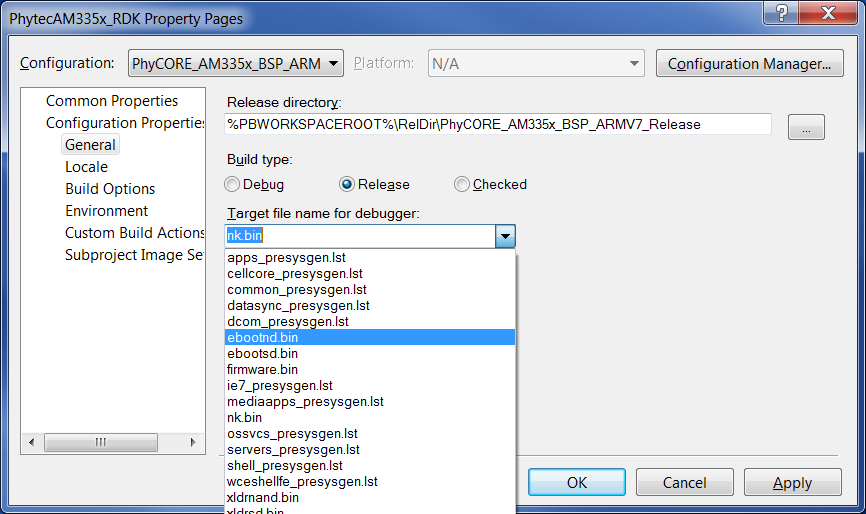Choose cellcore_presysgen.lst from the list
Screen dimensions: 866x514
click(370, 273)
